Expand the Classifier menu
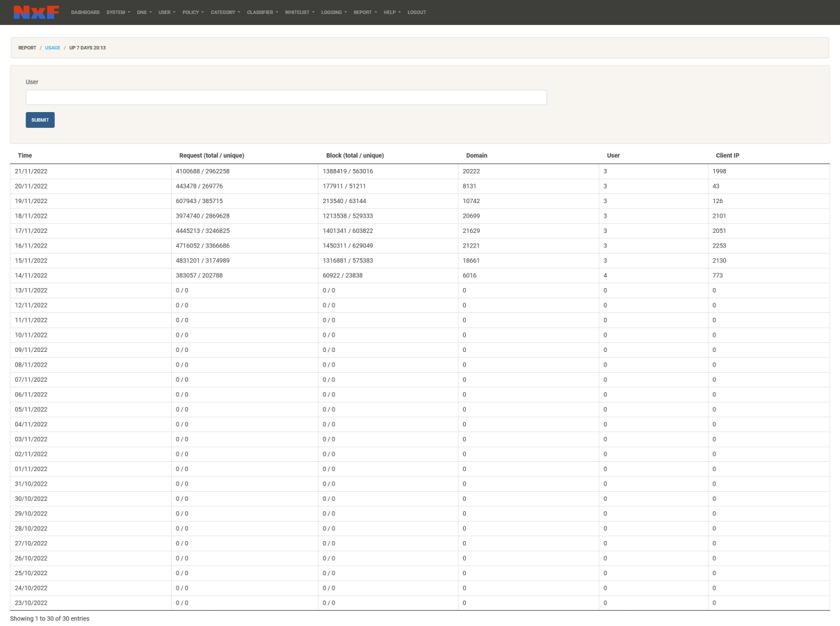The height and width of the screenshot is (626, 840). coord(262,13)
